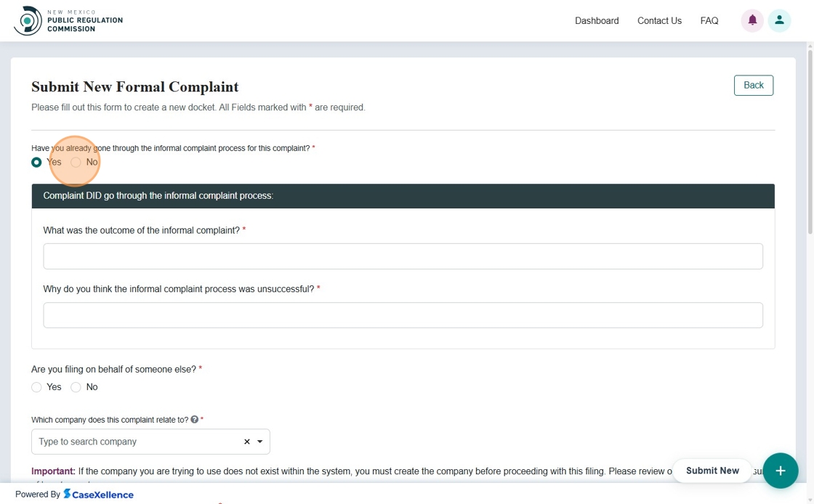The image size is (814, 504).
Task: Open the user profile icon
Action: [x=779, y=21]
